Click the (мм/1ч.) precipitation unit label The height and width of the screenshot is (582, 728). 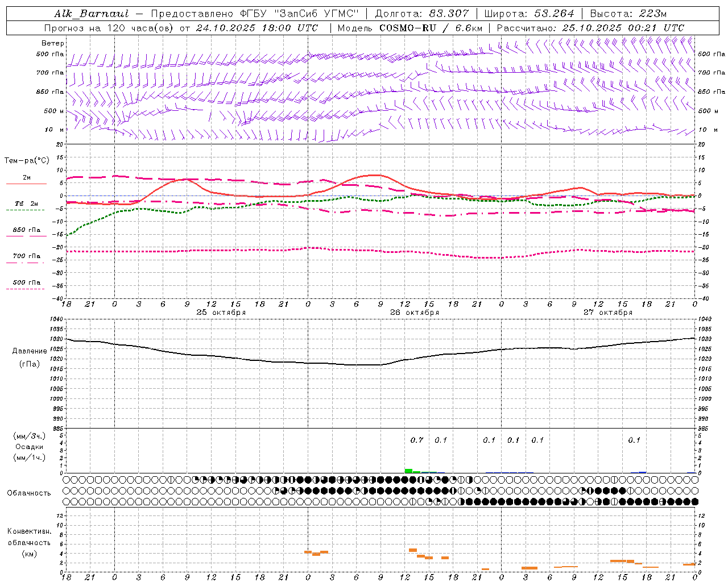tap(30, 458)
